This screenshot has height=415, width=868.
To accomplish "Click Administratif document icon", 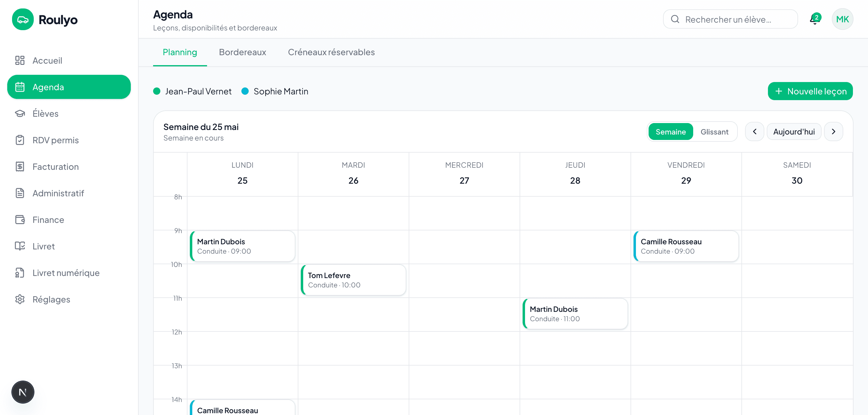I will (20, 193).
